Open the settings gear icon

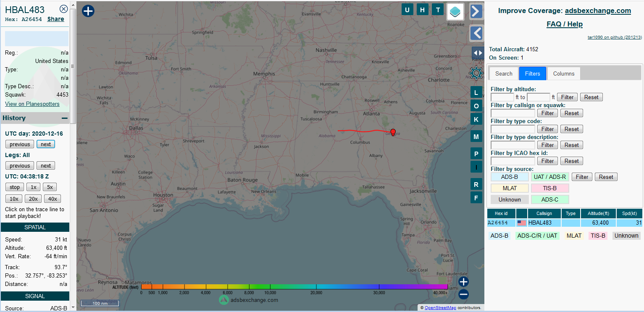coord(476,73)
